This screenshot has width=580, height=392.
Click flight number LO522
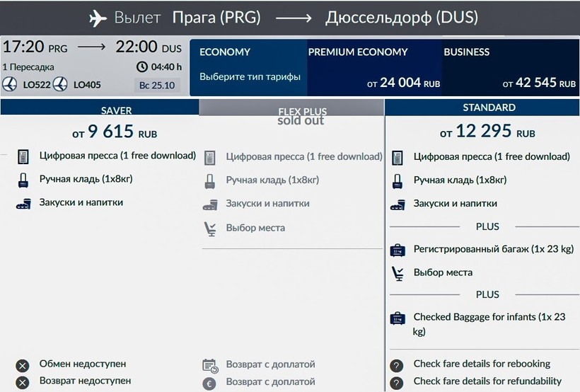pyautogui.click(x=37, y=85)
